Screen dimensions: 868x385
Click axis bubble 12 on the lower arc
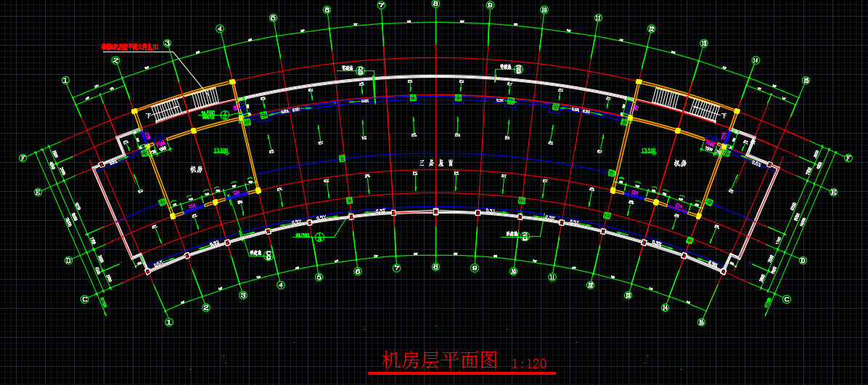tap(590, 285)
